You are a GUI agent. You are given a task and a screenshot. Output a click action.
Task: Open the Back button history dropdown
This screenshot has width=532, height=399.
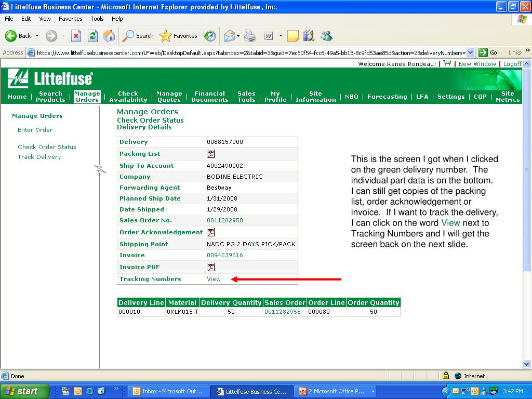(x=37, y=36)
